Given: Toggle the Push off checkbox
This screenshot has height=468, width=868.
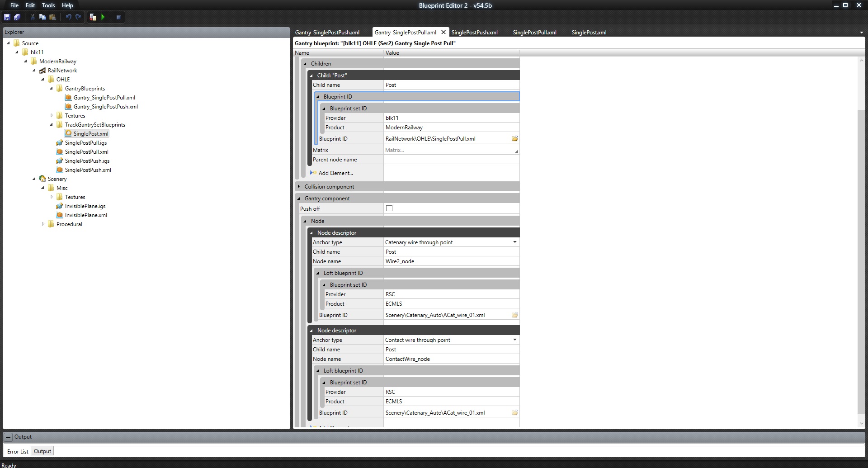Looking at the screenshot, I should point(389,208).
